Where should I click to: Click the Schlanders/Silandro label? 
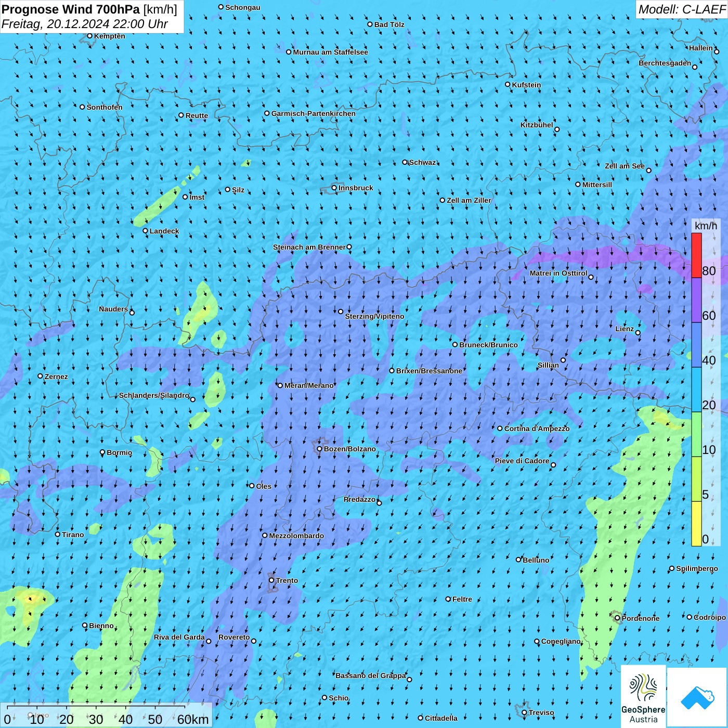click(x=154, y=395)
